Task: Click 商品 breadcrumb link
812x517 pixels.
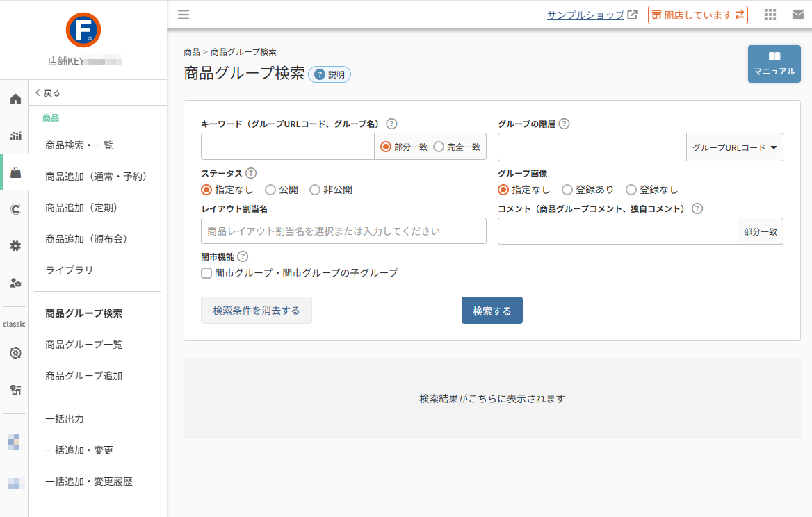Action: 192,51
